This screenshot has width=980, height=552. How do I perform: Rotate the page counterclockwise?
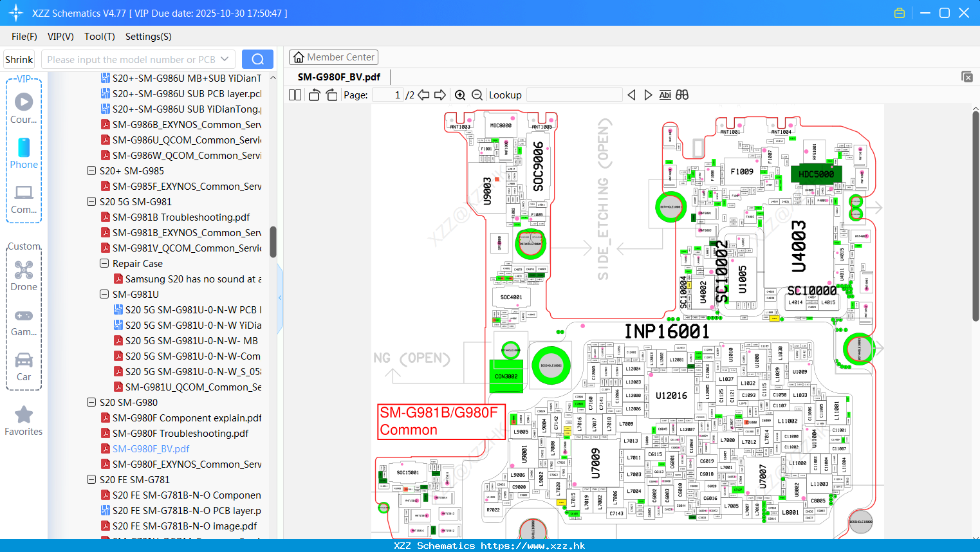pos(315,95)
